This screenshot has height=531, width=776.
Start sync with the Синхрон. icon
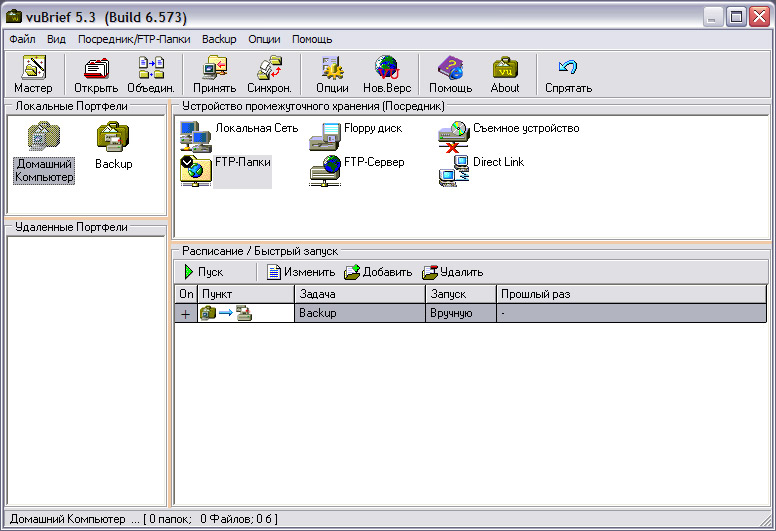click(x=269, y=74)
